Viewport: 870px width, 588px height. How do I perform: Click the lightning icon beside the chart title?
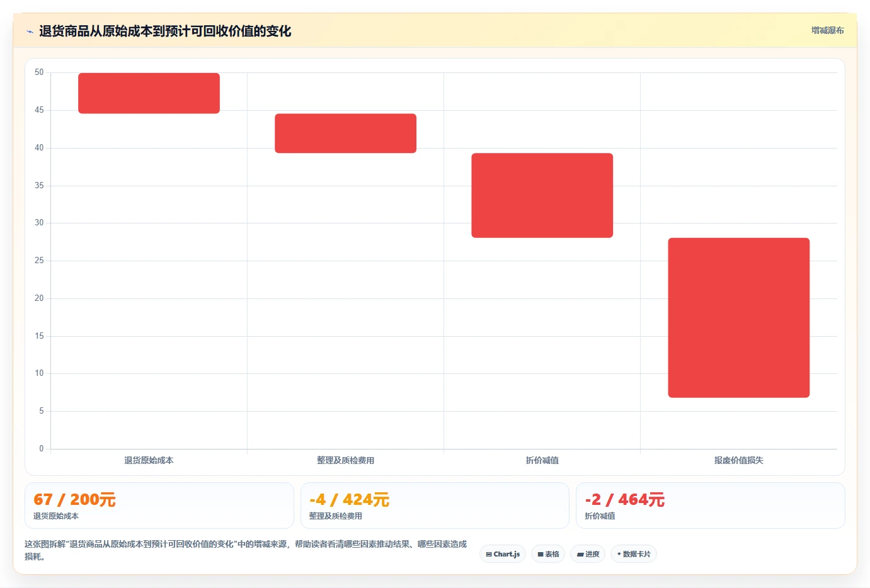coord(30,31)
